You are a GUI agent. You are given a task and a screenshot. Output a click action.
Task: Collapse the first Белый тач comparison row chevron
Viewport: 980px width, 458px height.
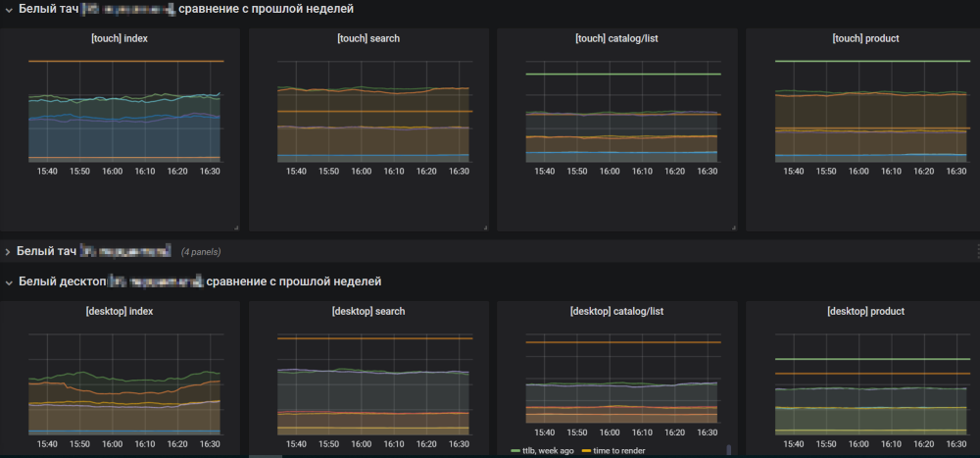click(8, 9)
